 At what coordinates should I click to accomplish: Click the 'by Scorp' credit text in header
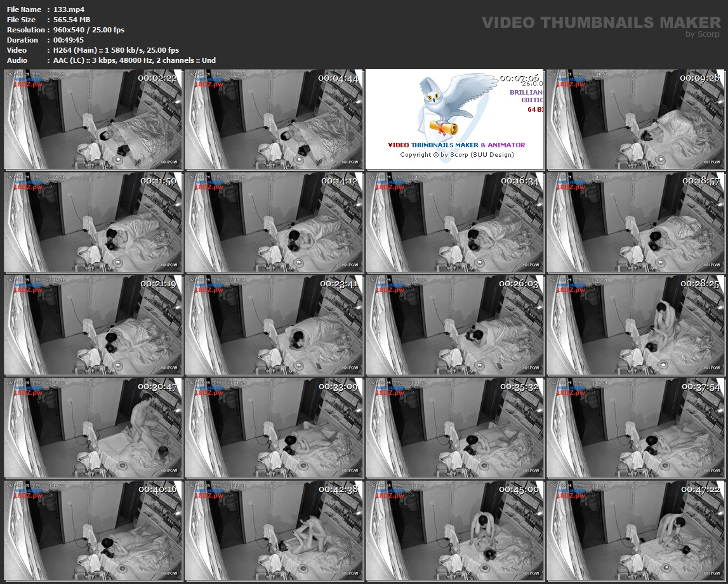point(703,34)
